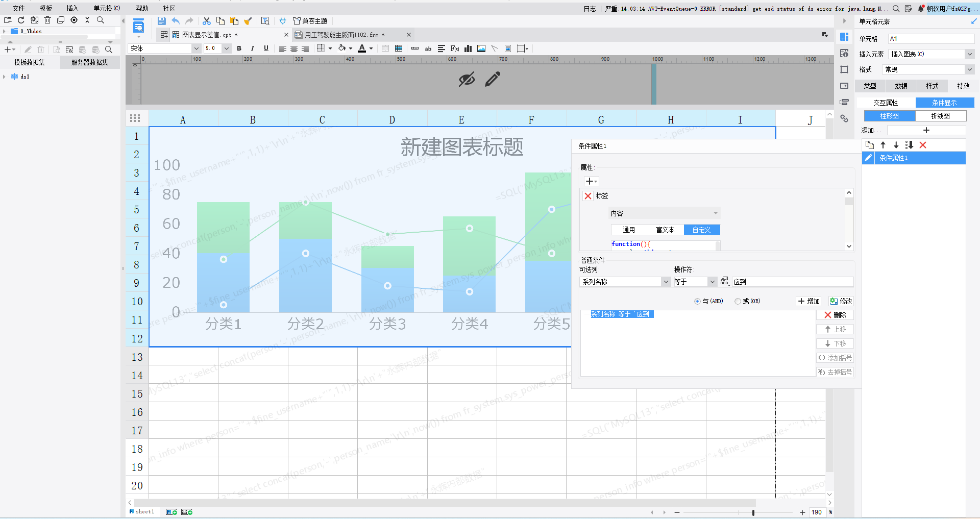The image size is (980, 519).
Task: Click the add condition plus button beside 添加
Action: [x=926, y=130]
